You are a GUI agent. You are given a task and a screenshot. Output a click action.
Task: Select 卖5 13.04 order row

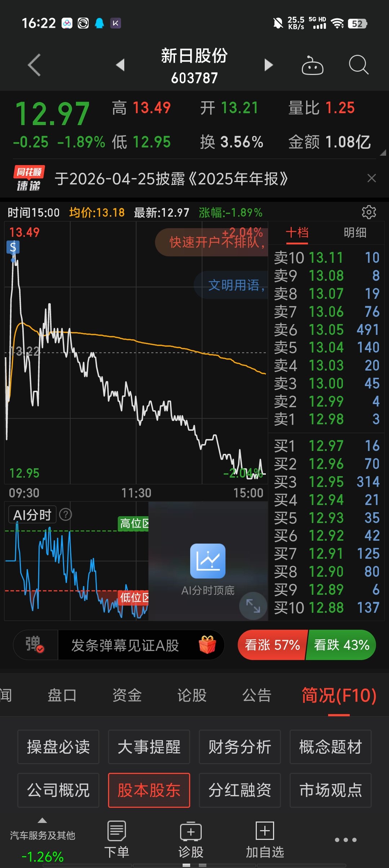327,347
